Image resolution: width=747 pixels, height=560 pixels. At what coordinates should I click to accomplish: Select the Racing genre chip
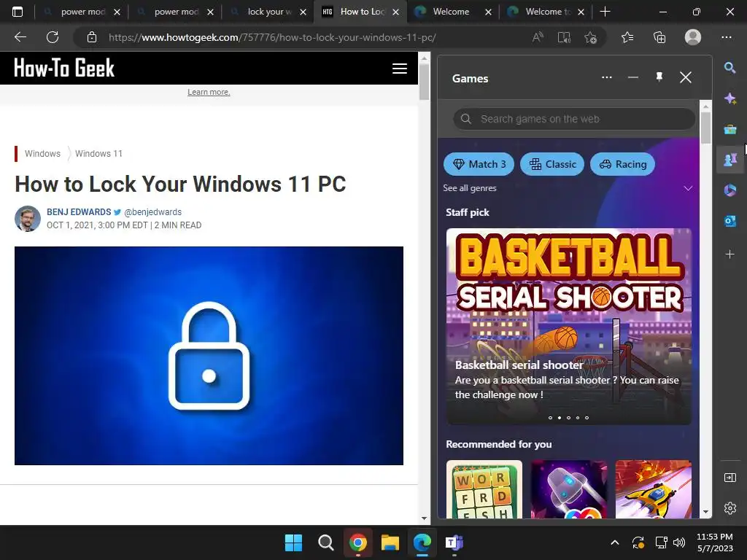[623, 164]
